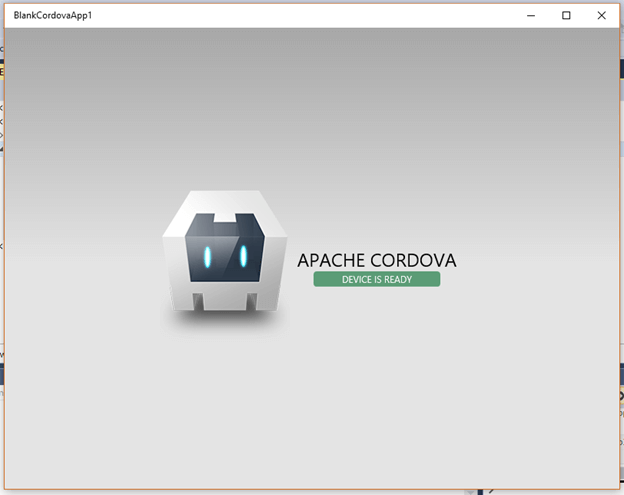
Task: Minimize the BlankCordovaApp1 window
Action: pos(531,16)
